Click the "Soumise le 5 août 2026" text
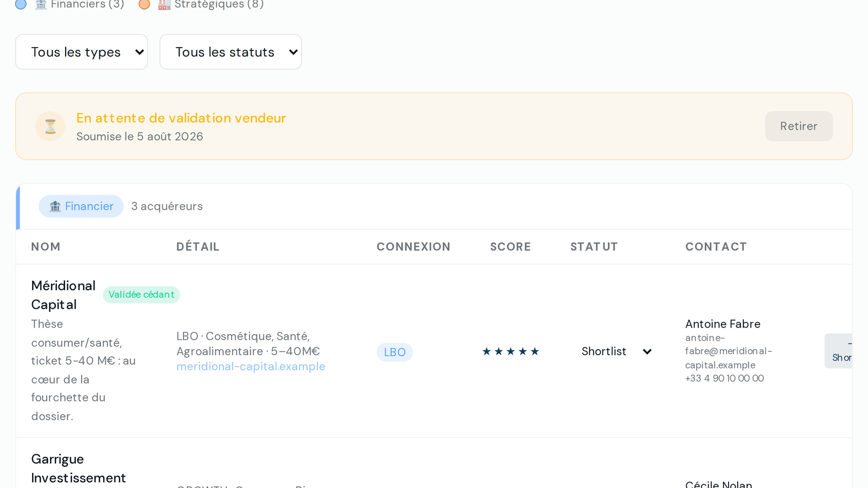868x488 pixels. [140, 137]
